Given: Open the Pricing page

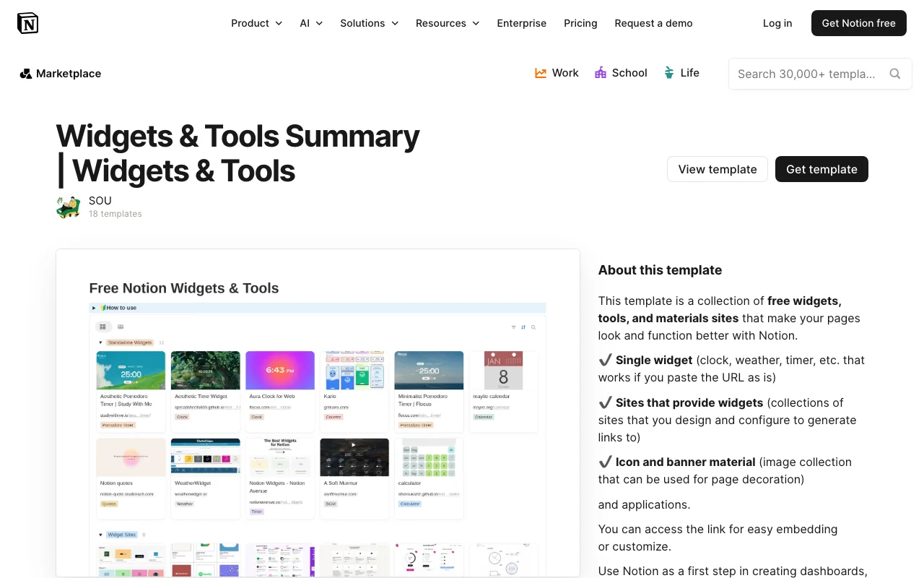Looking at the screenshot, I should click(580, 23).
